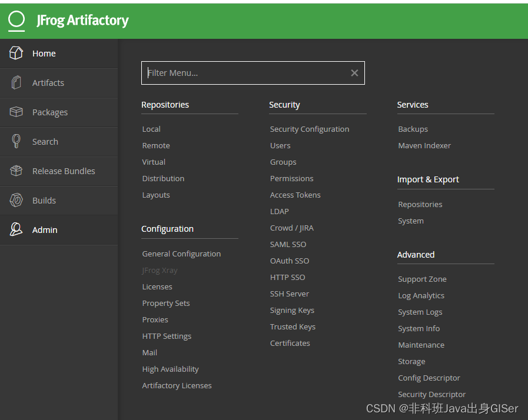Open Backups under Services
528x420 pixels.
click(x=413, y=129)
